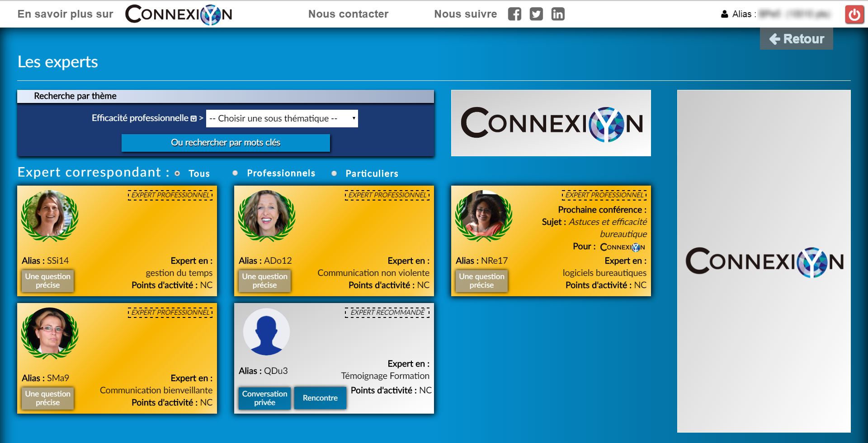Click the 'Alias : ADo12' label
The width and height of the screenshot is (868, 443).
click(x=265, y=261)
